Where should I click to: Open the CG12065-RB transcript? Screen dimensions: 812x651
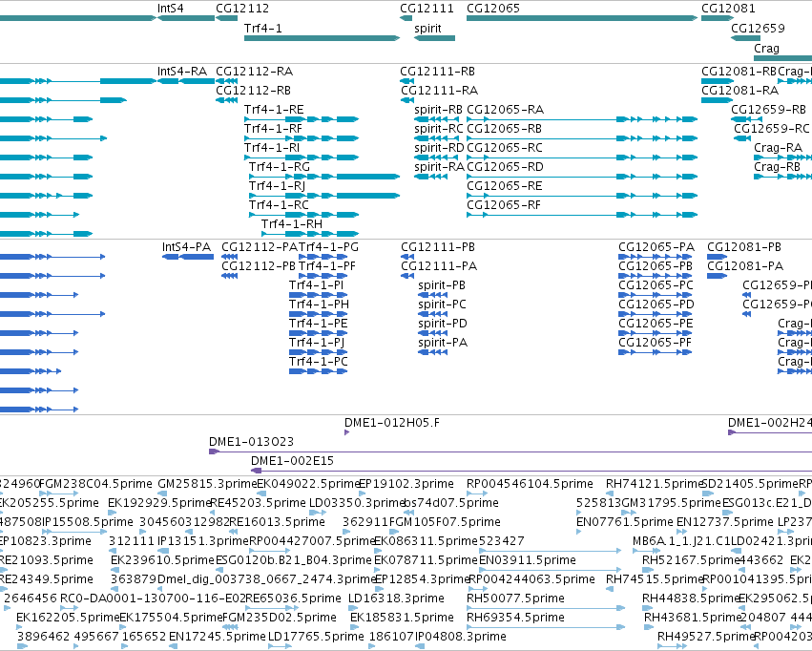click(582, 138)
